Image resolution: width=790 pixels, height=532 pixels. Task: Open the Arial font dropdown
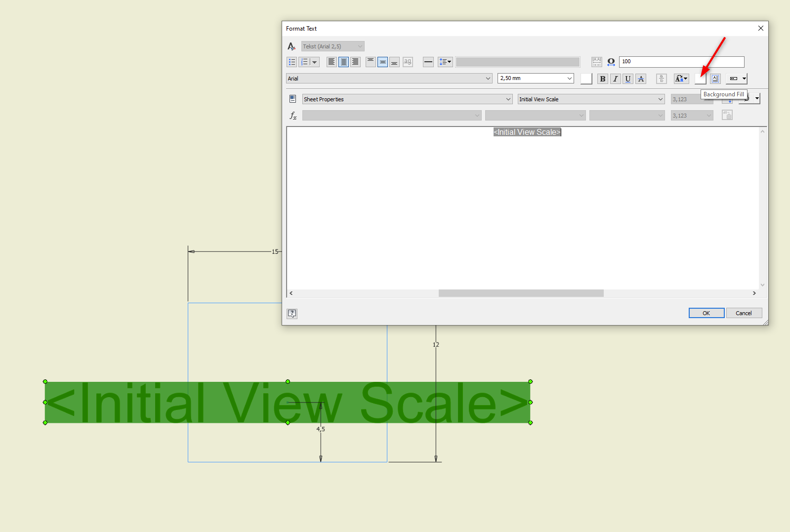389,79
